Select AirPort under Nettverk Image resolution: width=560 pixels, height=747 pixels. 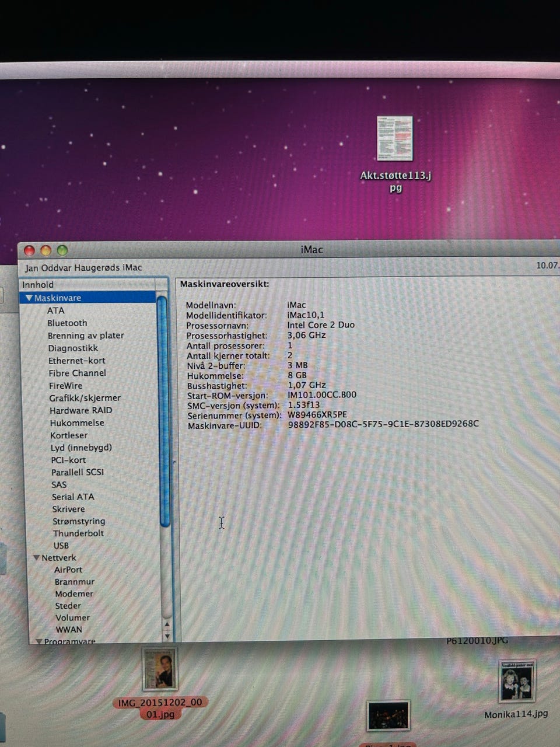tap(68, 570)
